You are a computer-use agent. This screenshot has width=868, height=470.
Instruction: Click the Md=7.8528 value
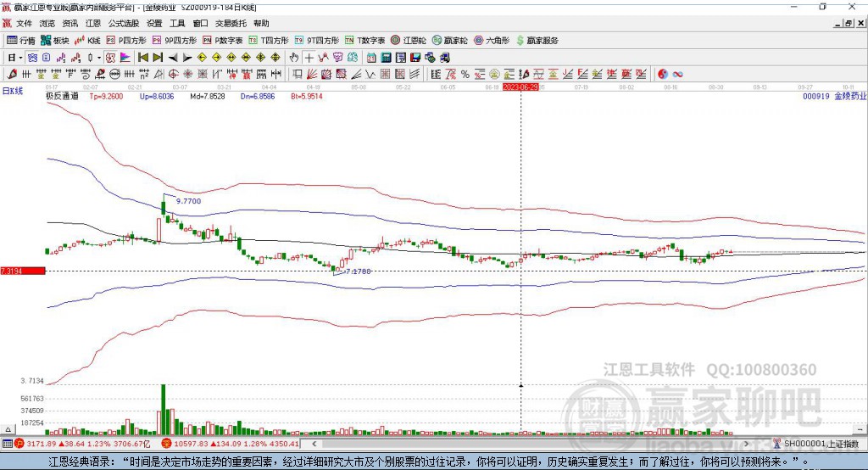tap(208, 96)
